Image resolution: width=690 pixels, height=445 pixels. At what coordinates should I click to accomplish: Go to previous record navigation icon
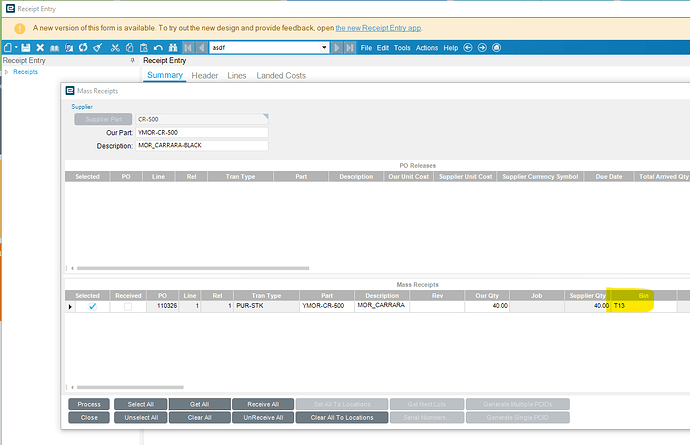point(202,48)
